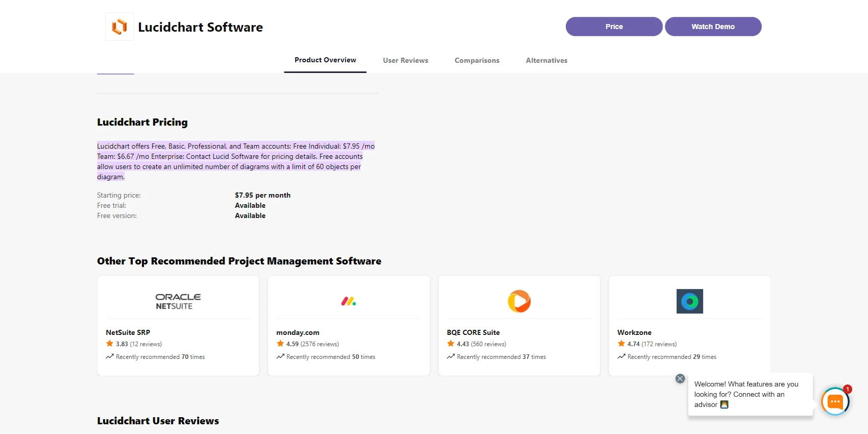
Task: Open the Alternatives tab
Action: (x=546, y=60)
